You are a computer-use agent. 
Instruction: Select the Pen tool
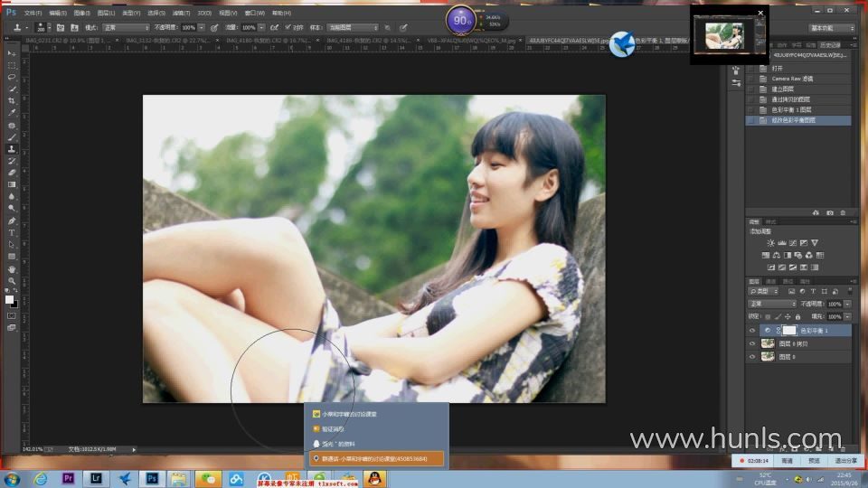coord(12,221)
